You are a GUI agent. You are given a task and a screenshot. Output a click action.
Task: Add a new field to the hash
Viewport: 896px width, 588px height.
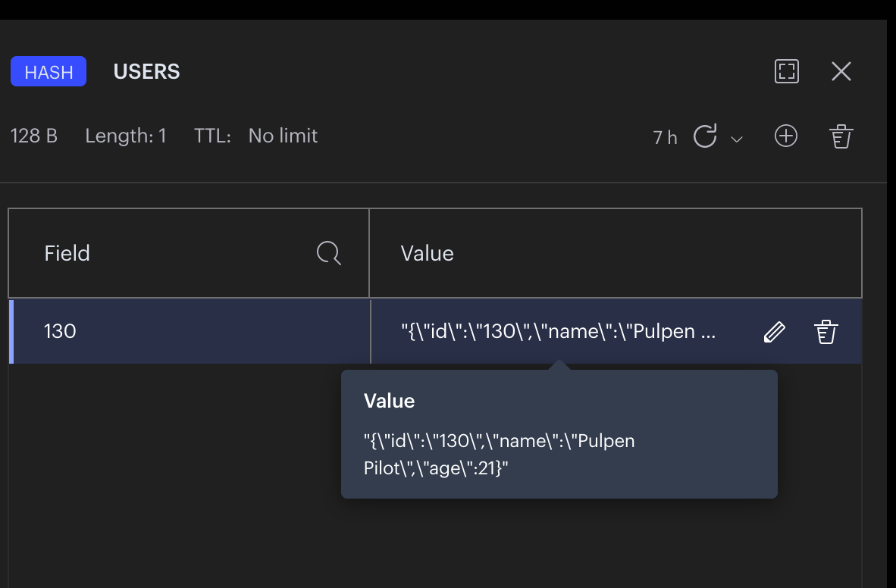click(786, 136)
